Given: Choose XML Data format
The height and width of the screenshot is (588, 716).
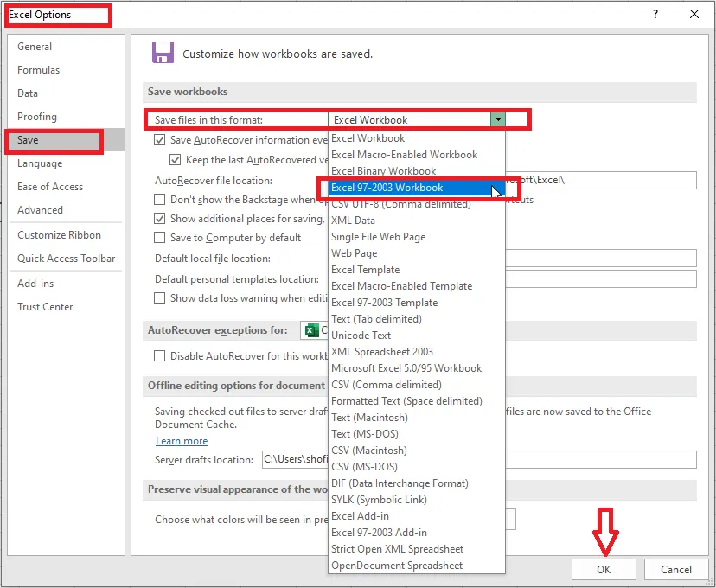Looking at the screenshot, I should click(417, 220).
